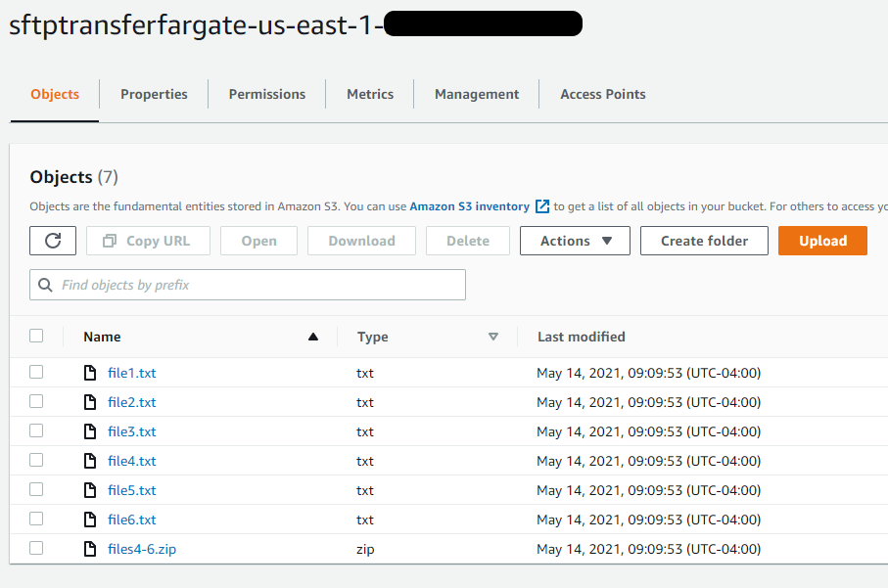Check the checkbox for file2.txt
Viewport: 888px width, 588px height.
click(36, 401)
